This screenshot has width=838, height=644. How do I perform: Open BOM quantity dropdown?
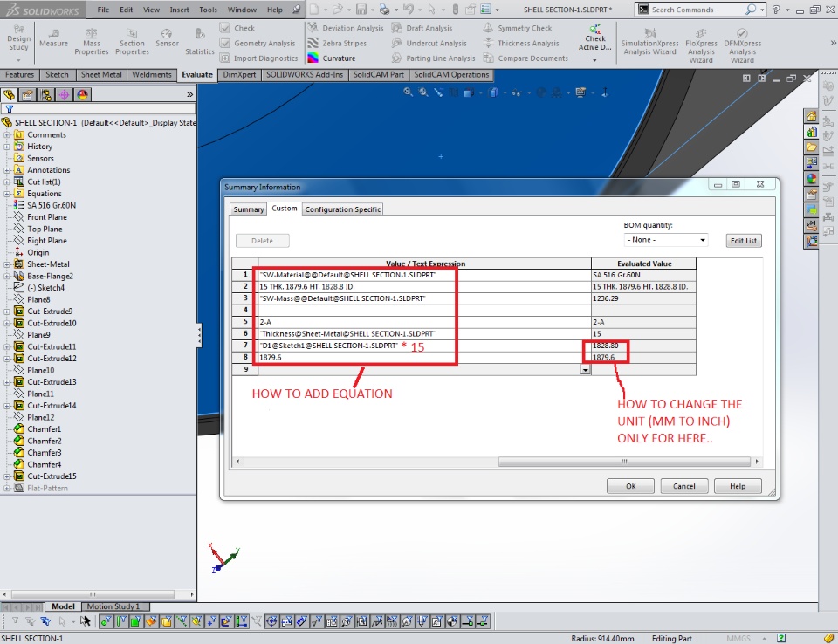pos(666,240)
